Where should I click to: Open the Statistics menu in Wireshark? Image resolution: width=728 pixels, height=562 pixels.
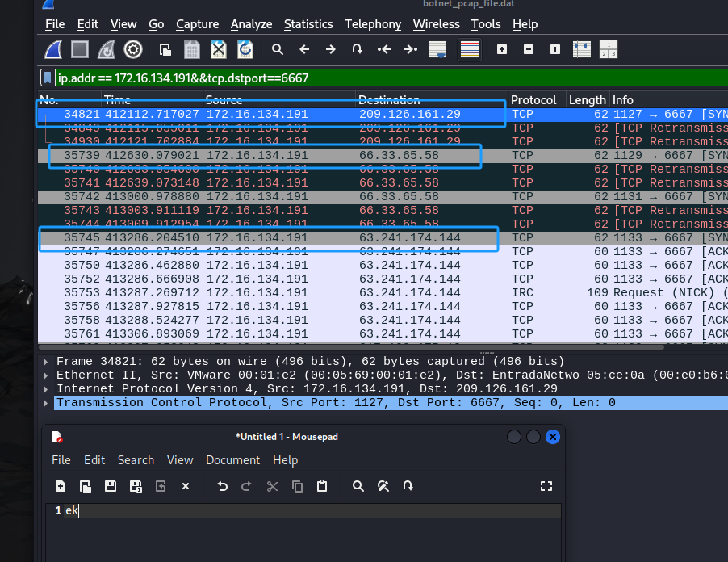tap(308, 24)
